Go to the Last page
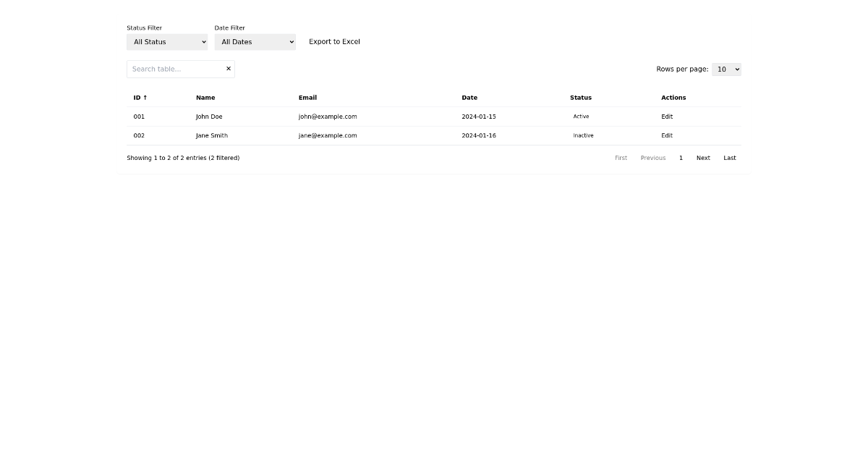Image resolution: width=868 pixels, height=456 pixels. click(729, 157)
